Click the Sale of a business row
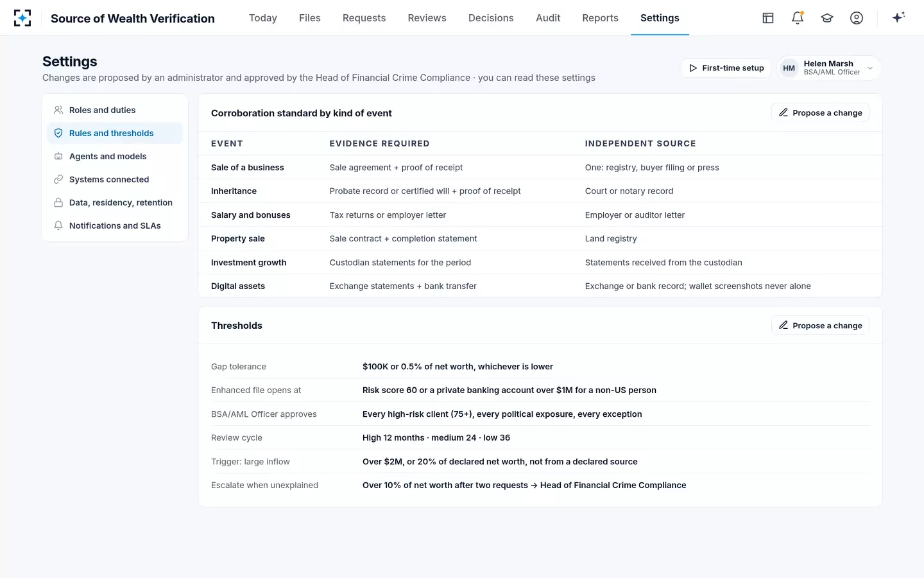924x578 pixels. tap(540, 168)
